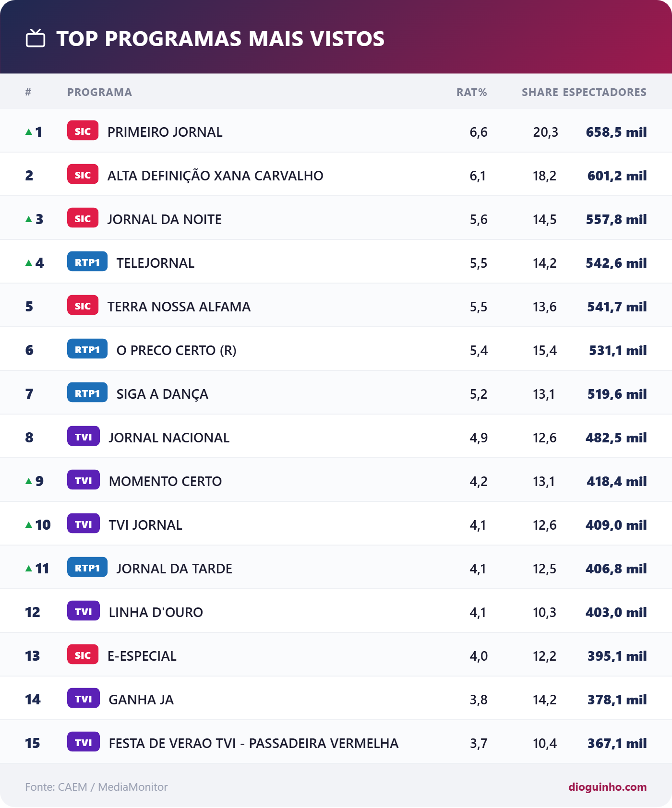Open the dioguinho.com link
672x808 pixels.
pyautogui.click(x=607, y=787)
